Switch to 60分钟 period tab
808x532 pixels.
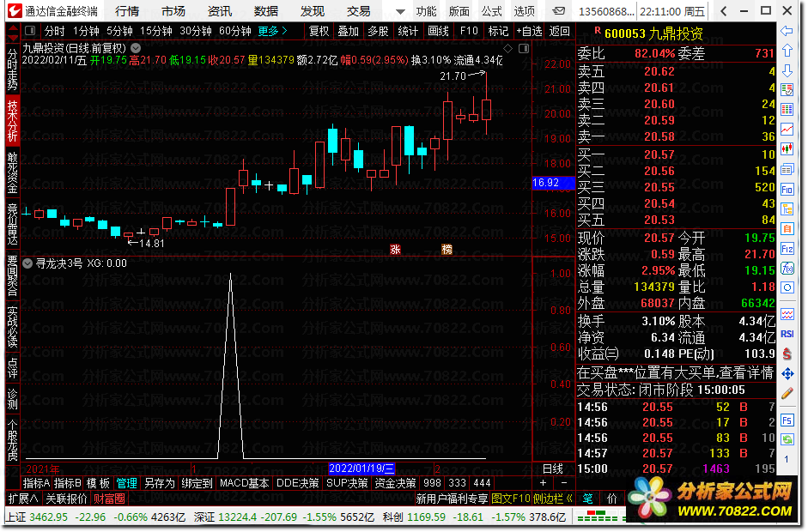[x=235, y=31]
